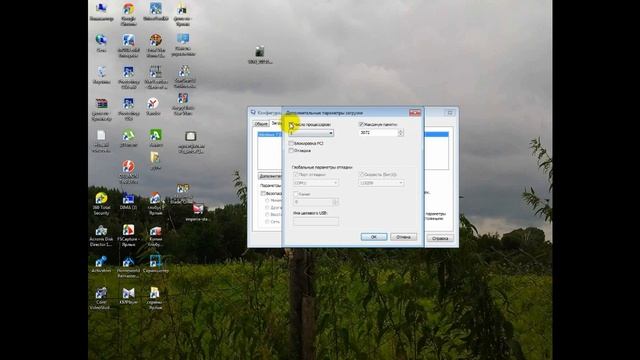Screen dimensions: 640x360
Task: Open the Corel VideoStudio shortcut
Action: coord(101,298)
